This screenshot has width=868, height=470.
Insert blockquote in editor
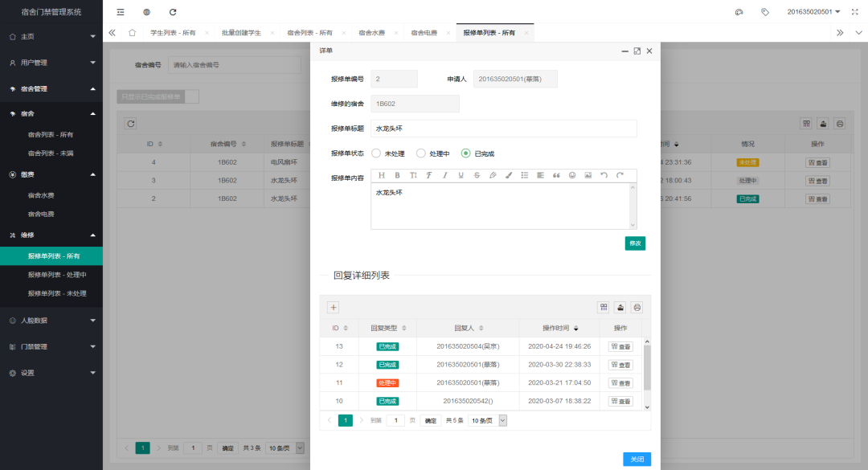tap(556, 175)
